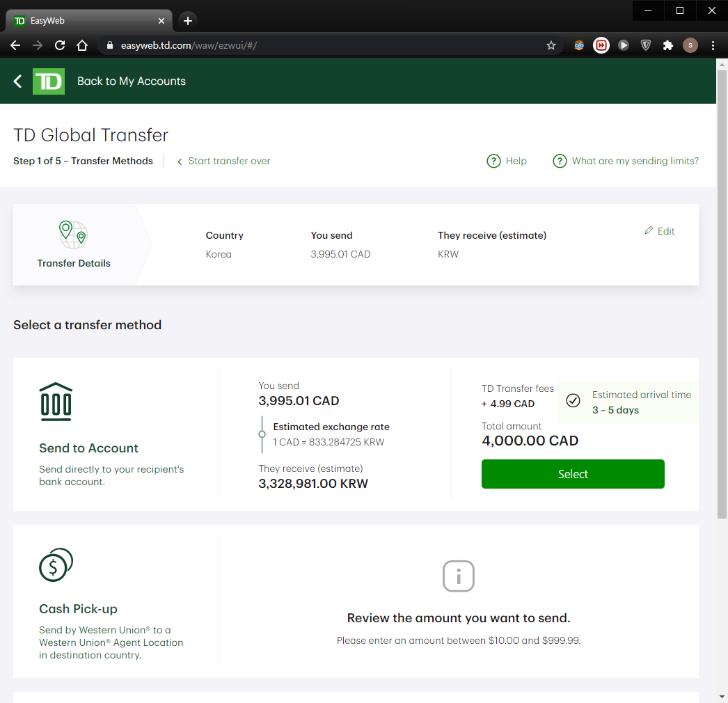Click the 4,000.00 CAD total amount

pos(530,441)
